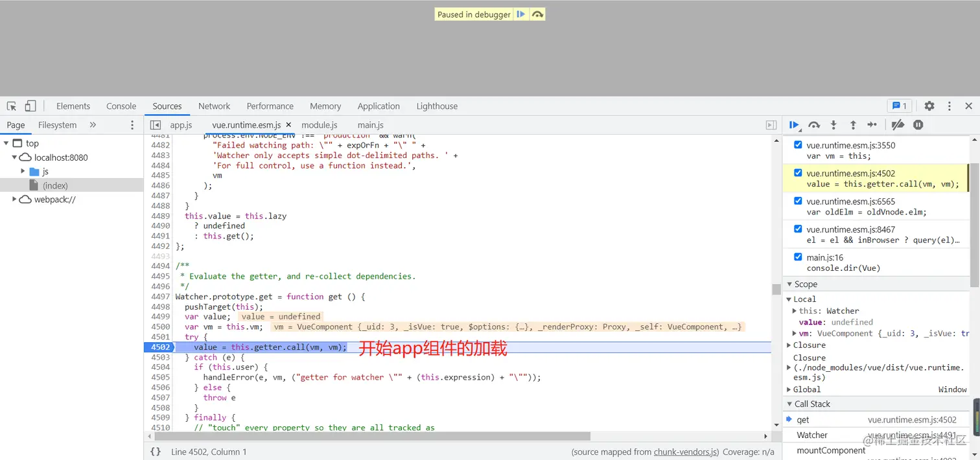The height and width of the screenshot is (460, 980).
Task: Open the app.js file tab
Action: (x=181, y=125)
